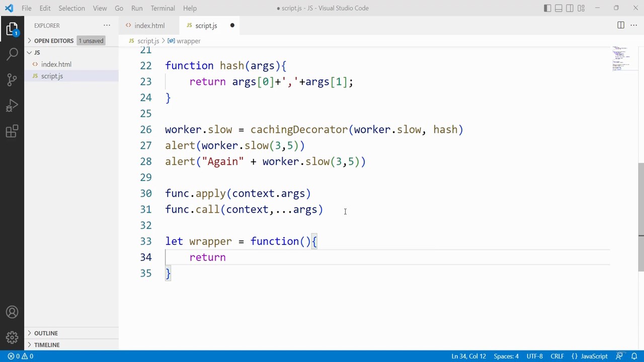
Task: Expand the Timeline section
Action: tap(30, 345)
